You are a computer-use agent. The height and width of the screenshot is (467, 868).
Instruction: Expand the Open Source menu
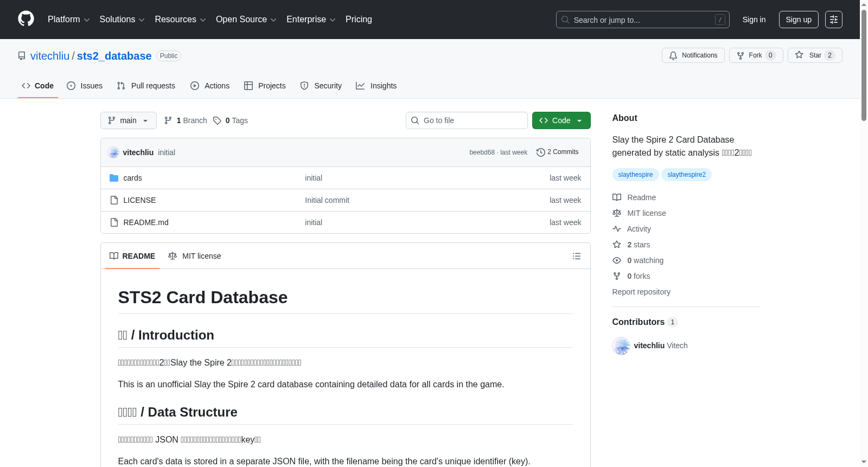pyautogui.click(x=246, y=20)
